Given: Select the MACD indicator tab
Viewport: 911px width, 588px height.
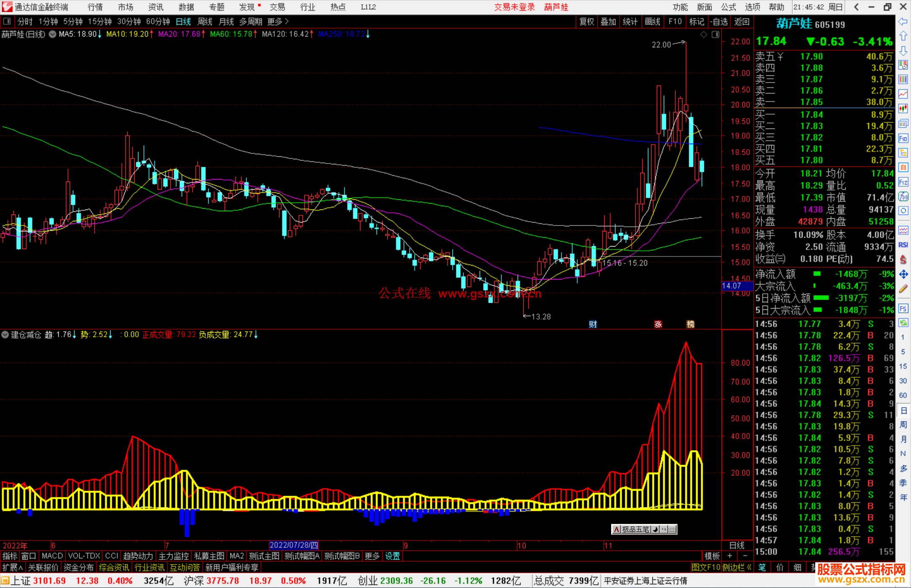Looking at the screenshot, I should click(52, 556).
